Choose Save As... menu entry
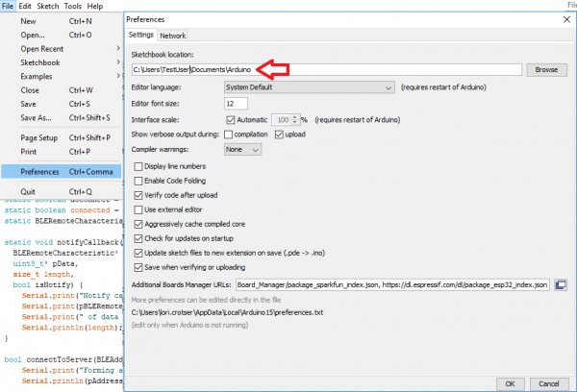 tap(62, 117)
